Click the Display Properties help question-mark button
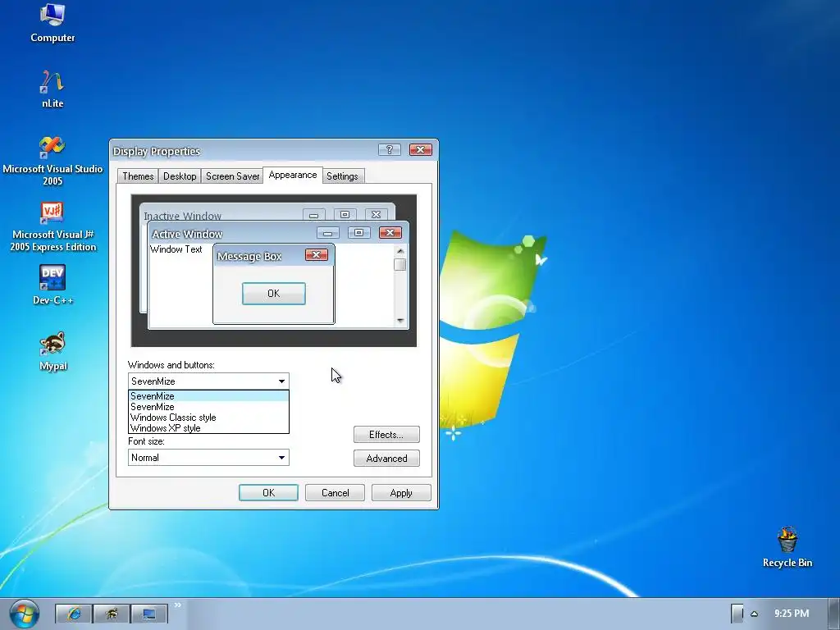 (390, 149)
